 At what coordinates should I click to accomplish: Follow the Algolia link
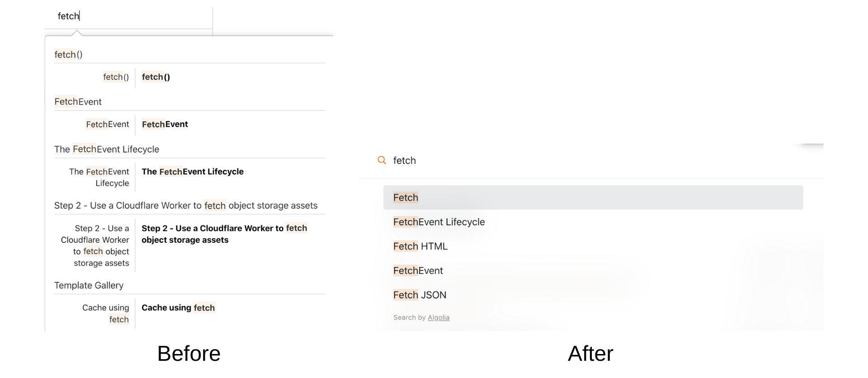pos(439,317)
